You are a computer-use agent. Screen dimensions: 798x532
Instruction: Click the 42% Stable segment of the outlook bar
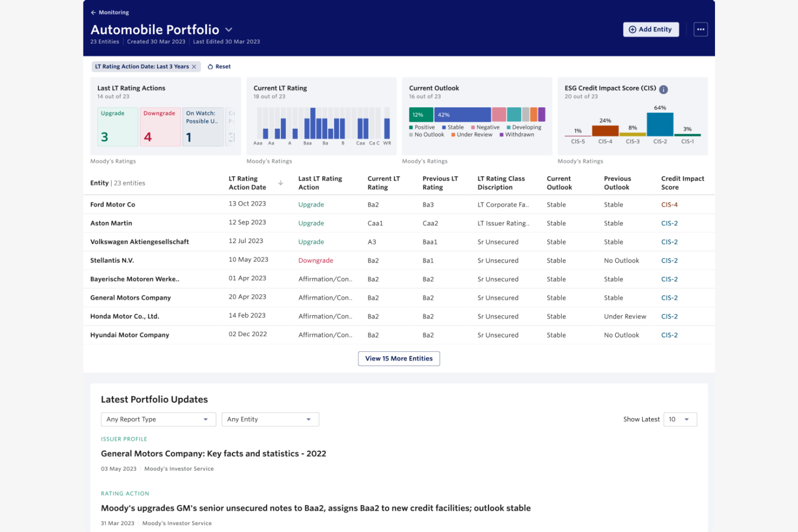pos(463,114)
